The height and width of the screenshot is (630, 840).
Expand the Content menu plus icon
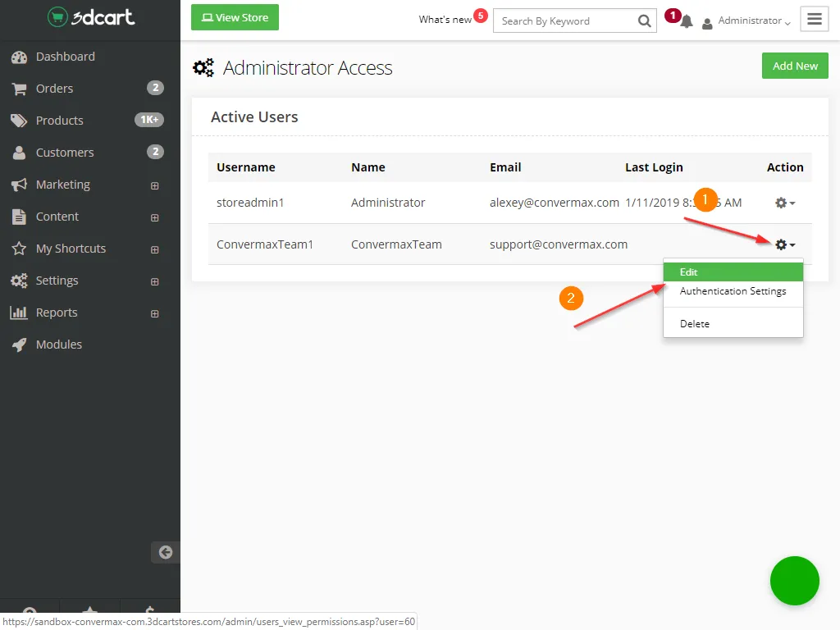pyautogui.click(x=154, y=217)
